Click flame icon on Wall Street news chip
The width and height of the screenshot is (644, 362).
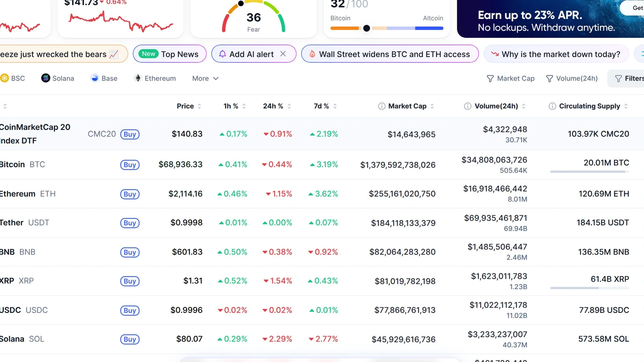[312, 54]
